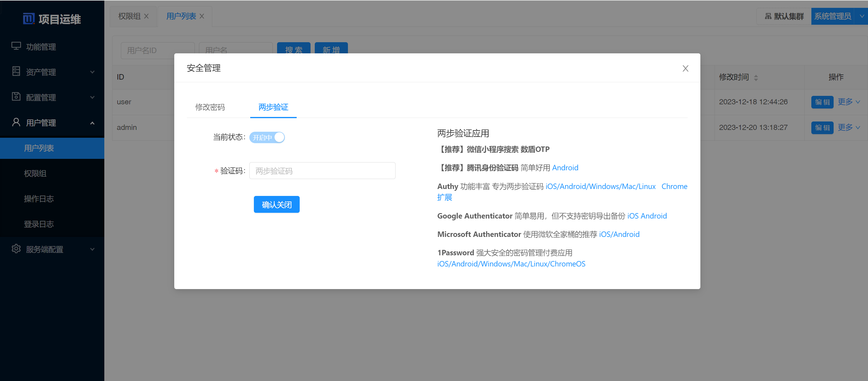Select 操作日志 in the sidebar
Screen dimensions: 868x381
point(39,199)
